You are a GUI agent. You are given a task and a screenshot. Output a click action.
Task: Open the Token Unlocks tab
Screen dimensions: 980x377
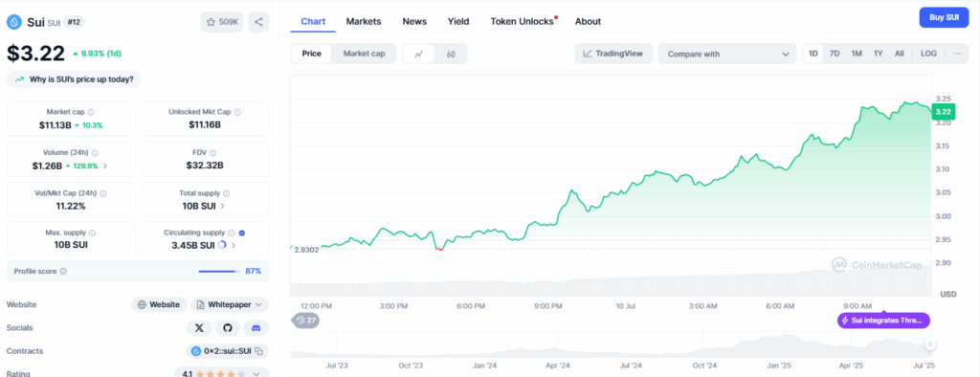[x=522, y=21]
